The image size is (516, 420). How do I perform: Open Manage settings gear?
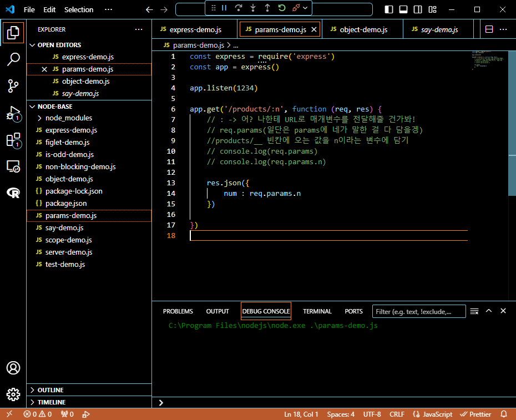(x=13, y=394)
